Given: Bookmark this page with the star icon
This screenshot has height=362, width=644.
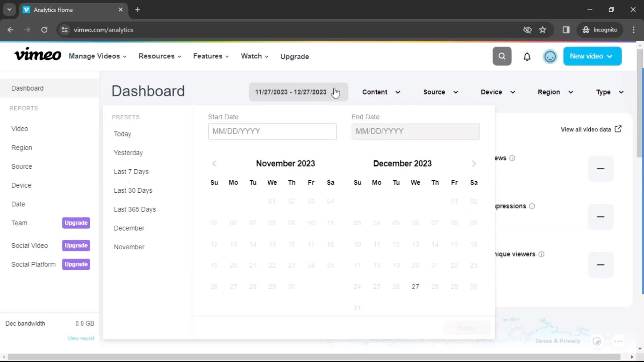Looking at the screenshot, I should [543, 30].
